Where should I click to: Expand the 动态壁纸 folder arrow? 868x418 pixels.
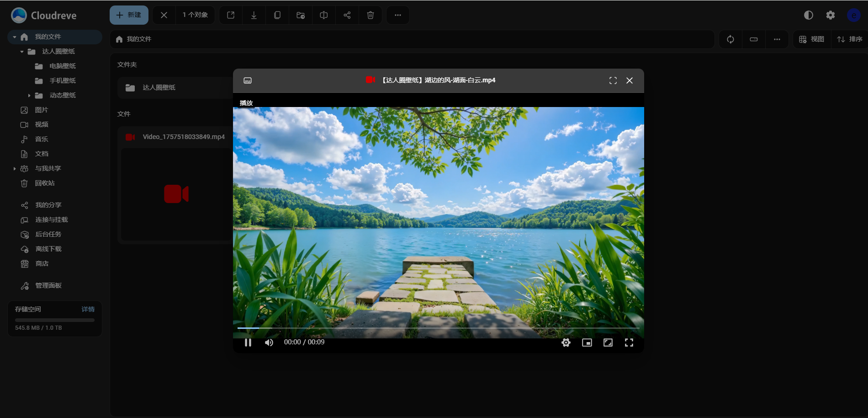(x=29, y=96)
